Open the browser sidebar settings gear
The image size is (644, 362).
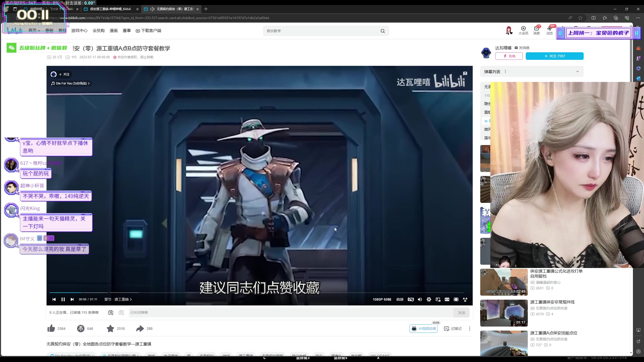638,351
